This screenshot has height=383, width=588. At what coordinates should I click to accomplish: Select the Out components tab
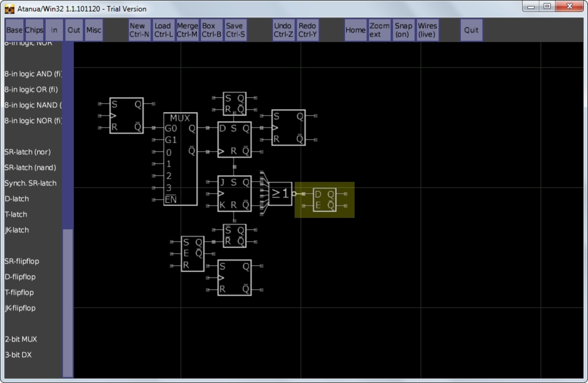click(x=74, y=30)
